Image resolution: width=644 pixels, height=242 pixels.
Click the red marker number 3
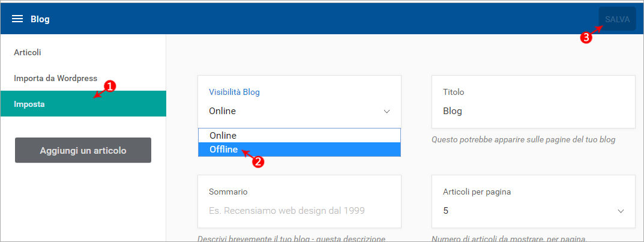(x=586, y=37)
